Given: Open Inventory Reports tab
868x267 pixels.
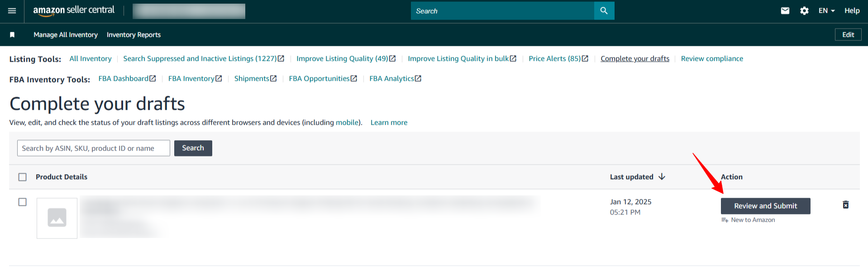Looking at the screenshot, I should point(134,35).
